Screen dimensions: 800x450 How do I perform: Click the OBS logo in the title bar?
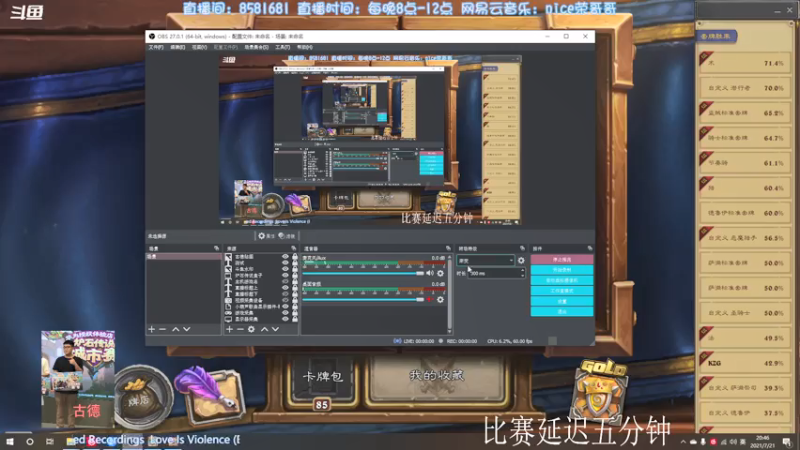coord(152,37)
